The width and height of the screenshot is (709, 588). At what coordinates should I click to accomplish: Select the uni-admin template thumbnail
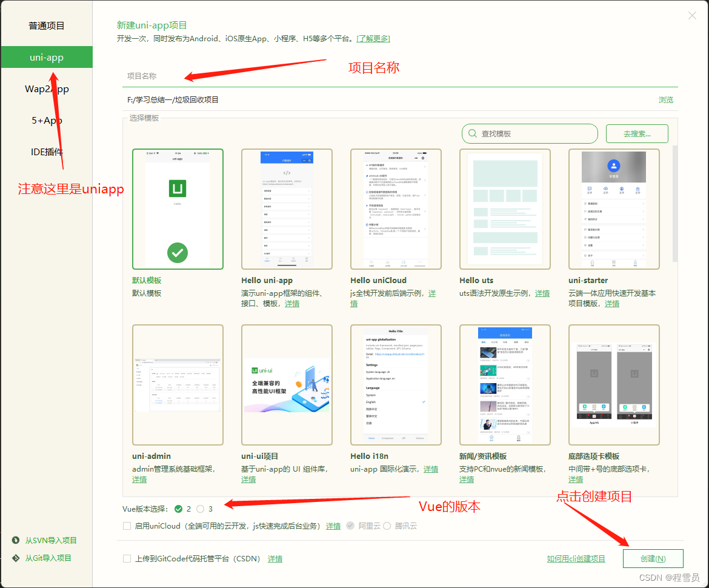pos(178,384)
